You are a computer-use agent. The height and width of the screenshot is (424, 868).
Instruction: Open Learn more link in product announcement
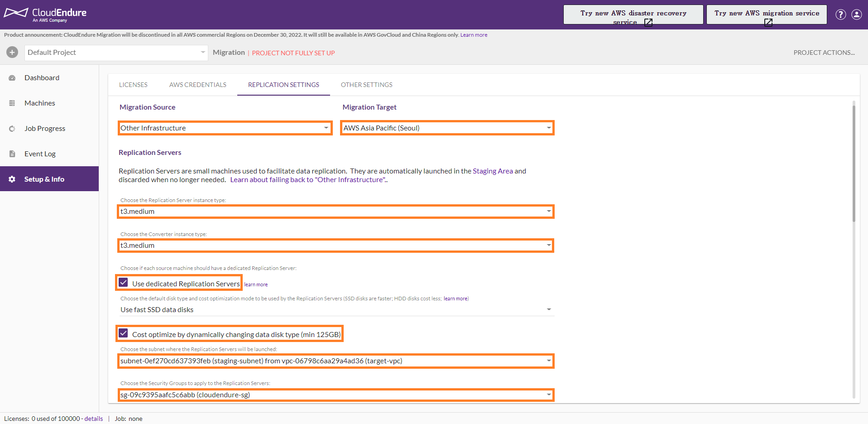(474, 35)
